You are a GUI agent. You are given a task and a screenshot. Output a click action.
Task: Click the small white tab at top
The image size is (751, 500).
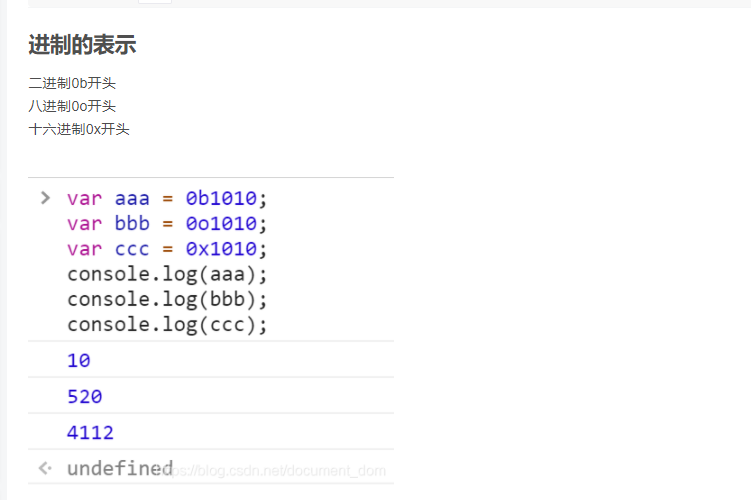pos(155,2)
